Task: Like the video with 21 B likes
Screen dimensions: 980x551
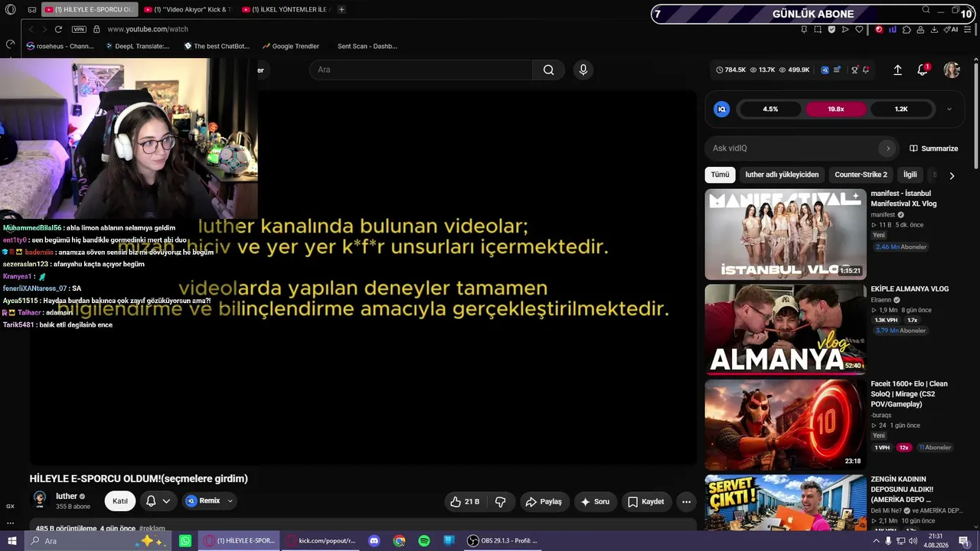Action: coord(465,501)
